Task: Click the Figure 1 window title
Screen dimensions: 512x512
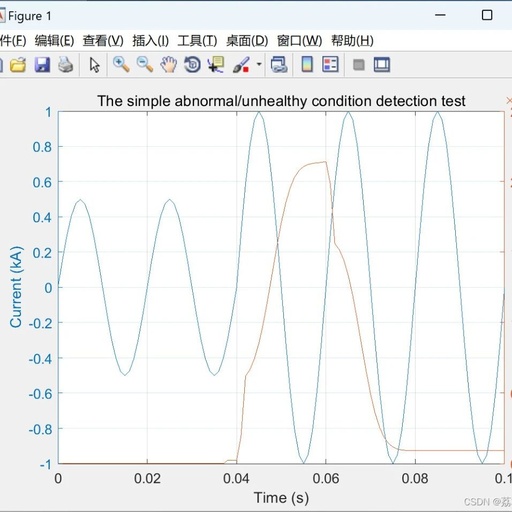Action: pyautogui.click(x=30, y=16)
